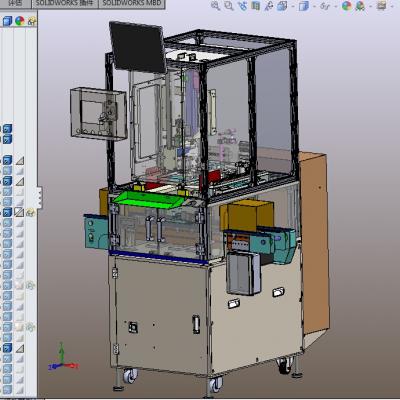Image resolution: width=400 pixels, height=400 pixels.
Task: Open Edit Appearance color ball in top toolbar
Action: [347, 6]
